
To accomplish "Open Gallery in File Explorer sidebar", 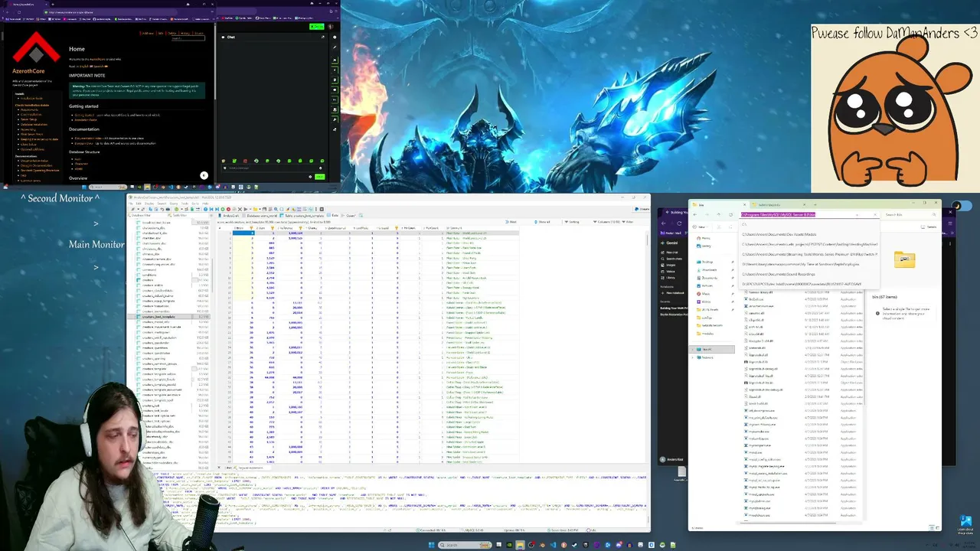I will click(703, 246).
